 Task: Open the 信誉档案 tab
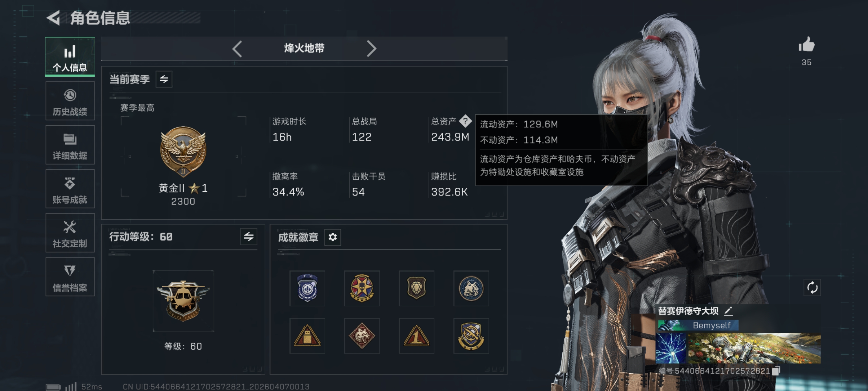[70, 277]
